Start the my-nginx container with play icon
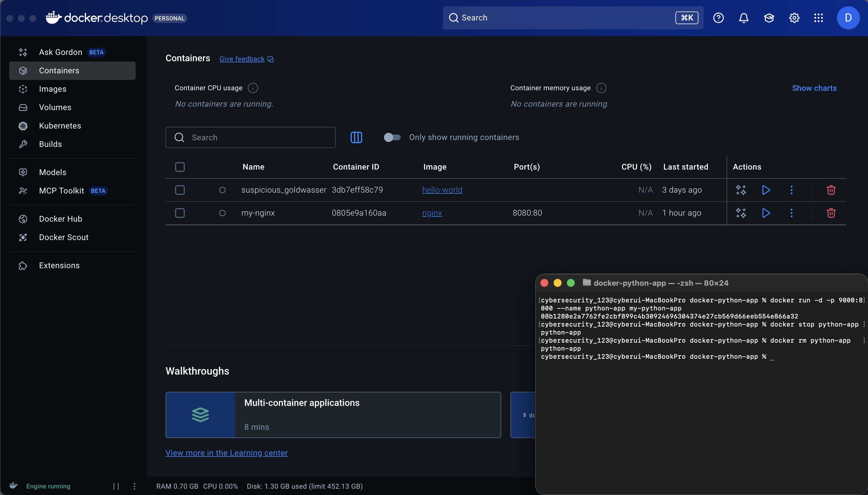The height and width of the screenshot is (495, 868). tap(766, 213)
